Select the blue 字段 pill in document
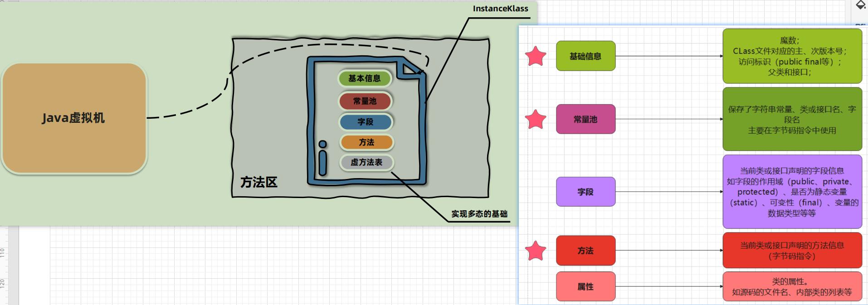This screenshot has width=868, height=305. coord(366,122)
